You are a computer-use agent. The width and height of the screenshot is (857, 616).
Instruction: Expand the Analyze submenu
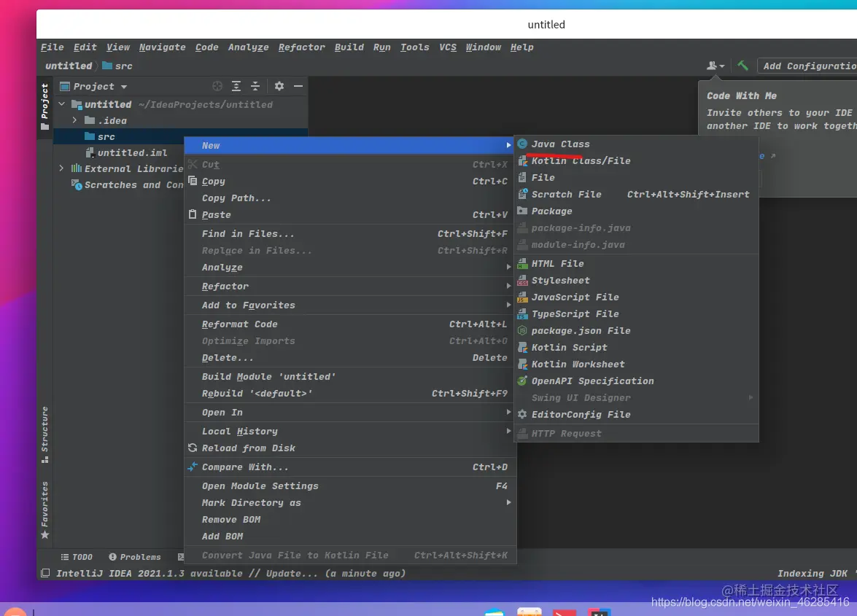pyautogui.click(x=350, y=267)
